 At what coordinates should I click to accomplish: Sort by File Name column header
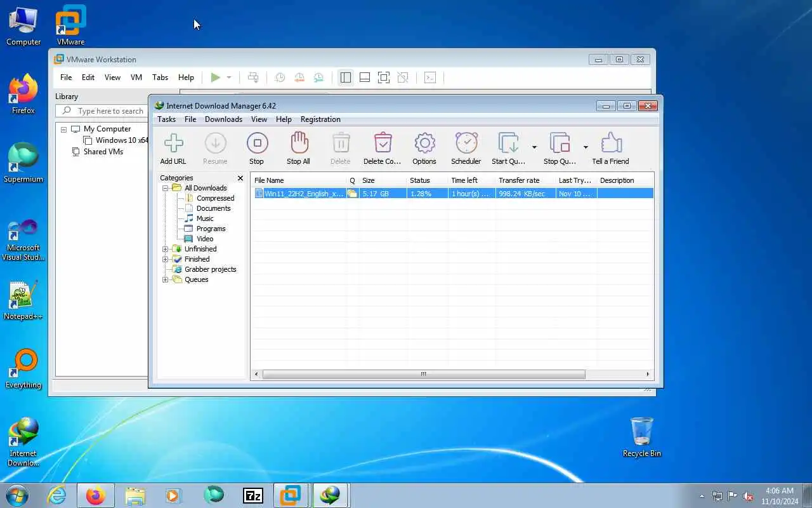pyautogui.click(x=299, y=180)
